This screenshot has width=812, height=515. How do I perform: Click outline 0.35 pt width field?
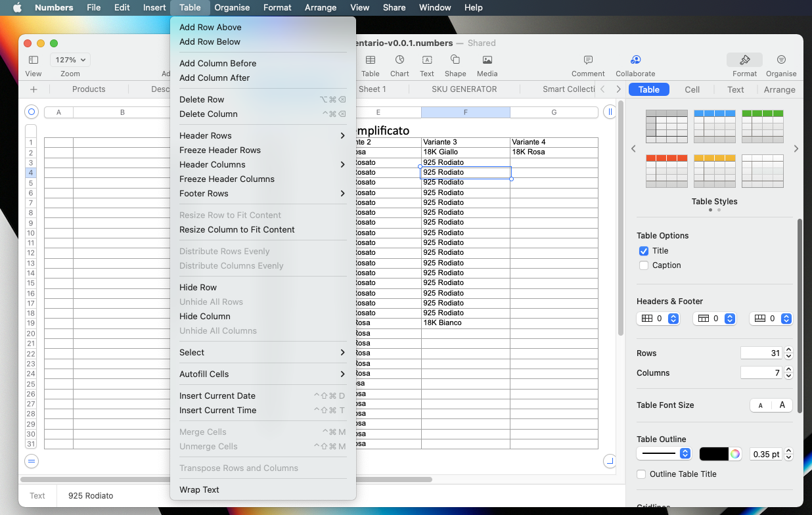pos(766,454)
